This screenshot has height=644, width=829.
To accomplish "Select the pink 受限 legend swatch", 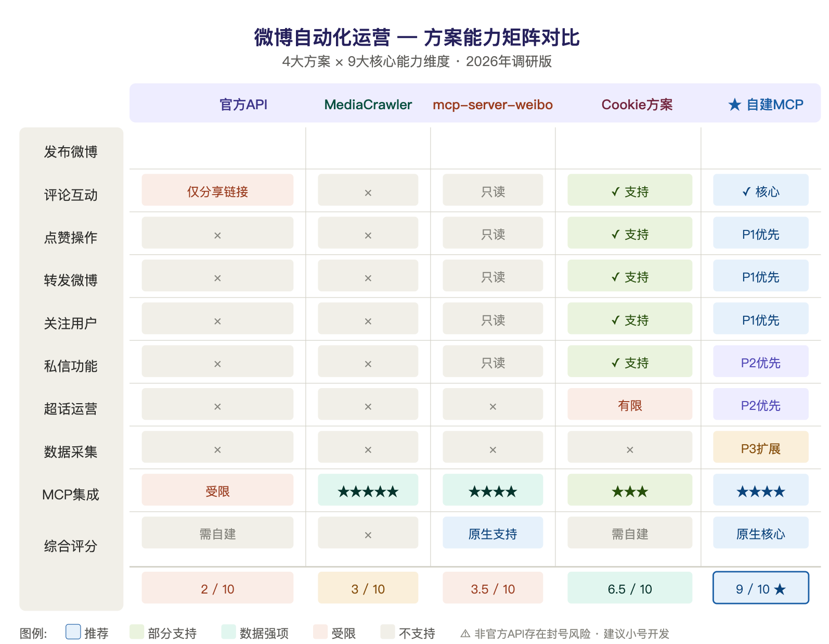I will pyautogui.click(x=320, y=632).
